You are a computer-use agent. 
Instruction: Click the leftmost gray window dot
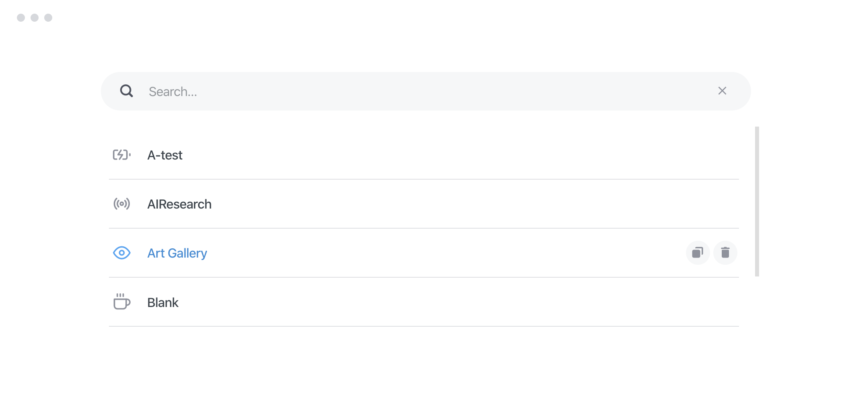coord(21,18)
